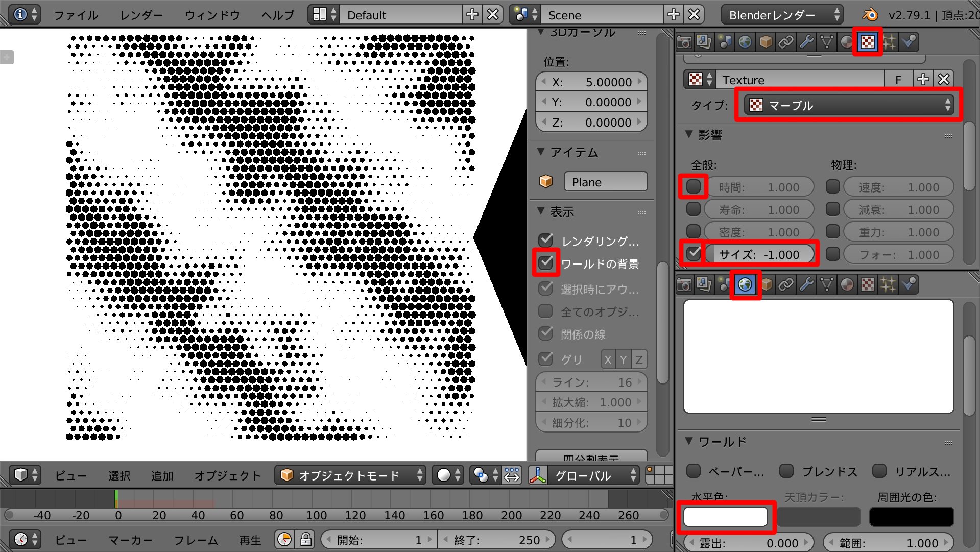Viewport: 980px width, 552px height.
Task: Select the Render Layers tab in upper panel
Action: coord(704,42)
